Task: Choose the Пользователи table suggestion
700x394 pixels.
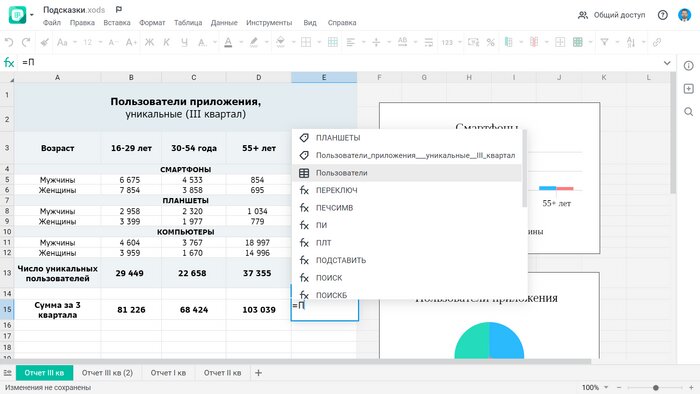Action: [x=407, y=173]
